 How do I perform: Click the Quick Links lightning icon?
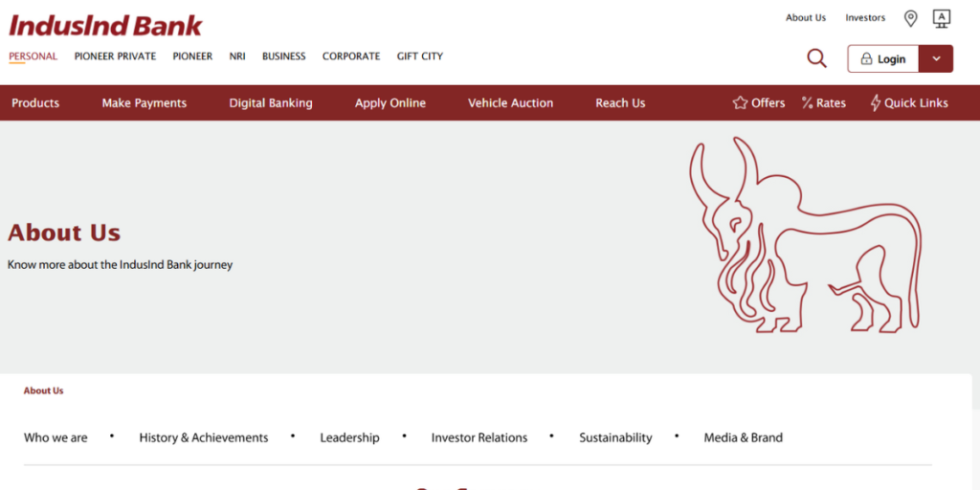pos(875,103)
